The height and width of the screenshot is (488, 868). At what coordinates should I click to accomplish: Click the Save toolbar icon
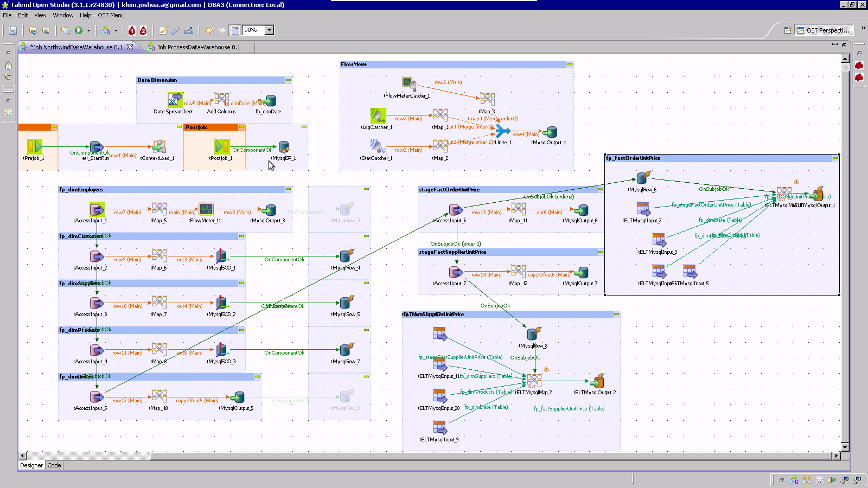click(x=12, y=30)
